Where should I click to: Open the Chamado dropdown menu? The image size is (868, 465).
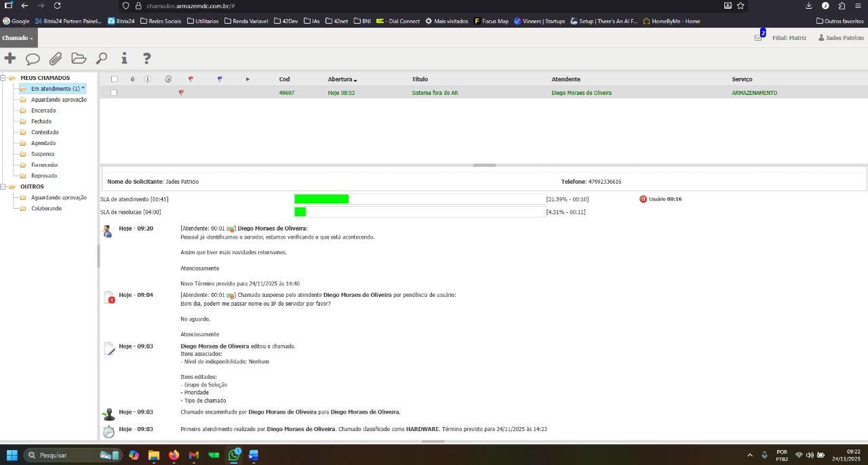click(x=18, y=38)
